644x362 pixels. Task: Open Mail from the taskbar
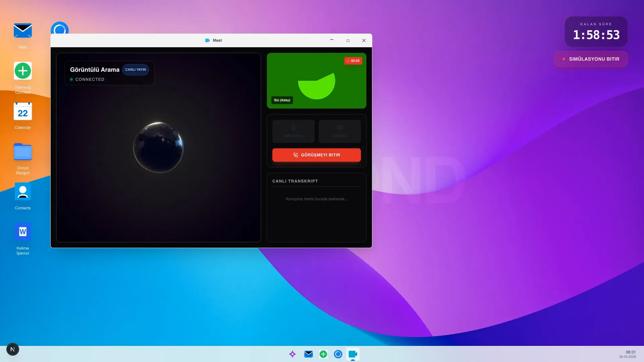coord(309,354)
